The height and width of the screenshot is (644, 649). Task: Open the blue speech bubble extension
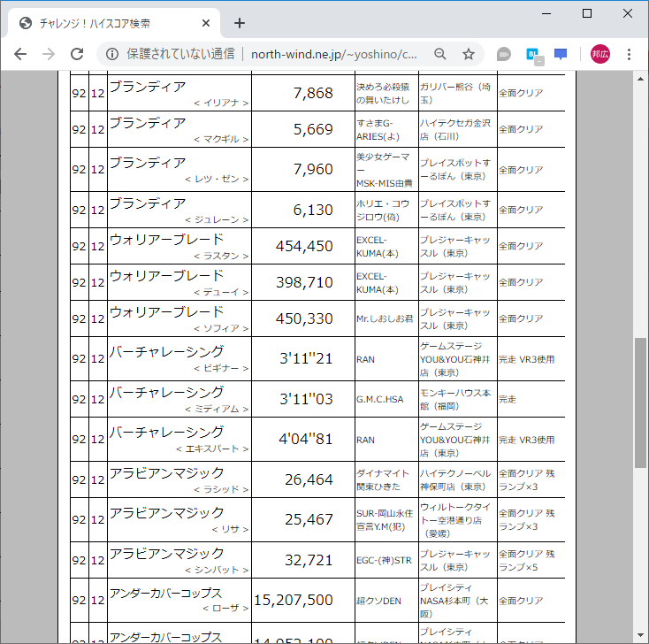point(561,54)
